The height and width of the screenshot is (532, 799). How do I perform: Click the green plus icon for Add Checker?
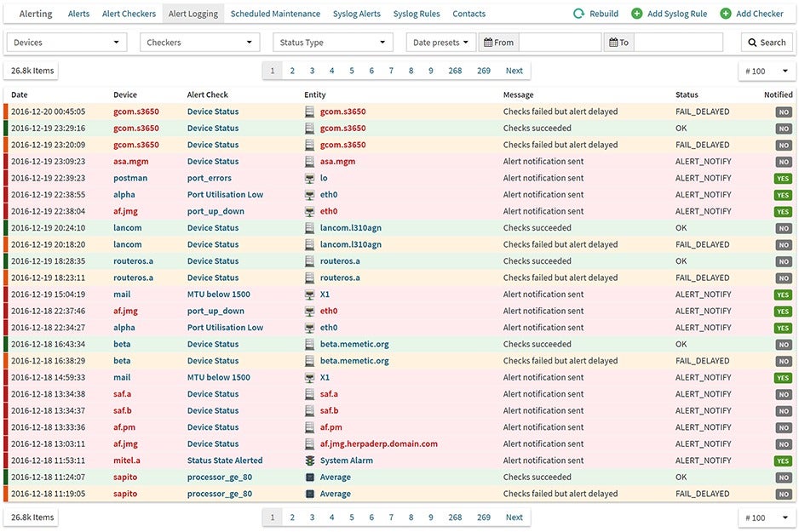726,14
